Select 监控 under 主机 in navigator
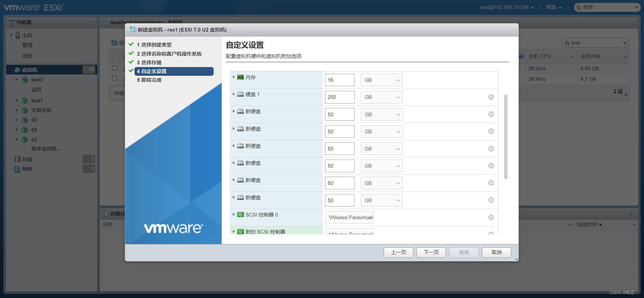Screen dimensions: 644x298 27,56
